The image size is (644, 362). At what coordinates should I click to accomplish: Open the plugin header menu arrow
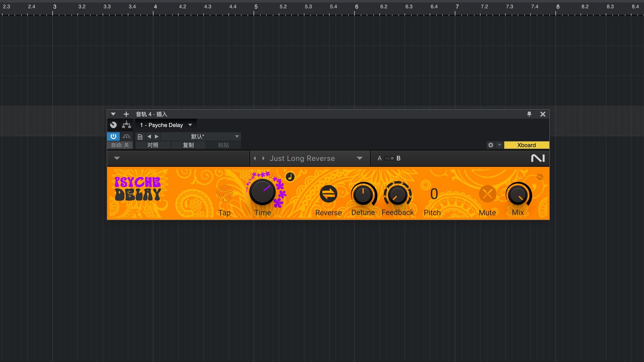pos(117,158)
